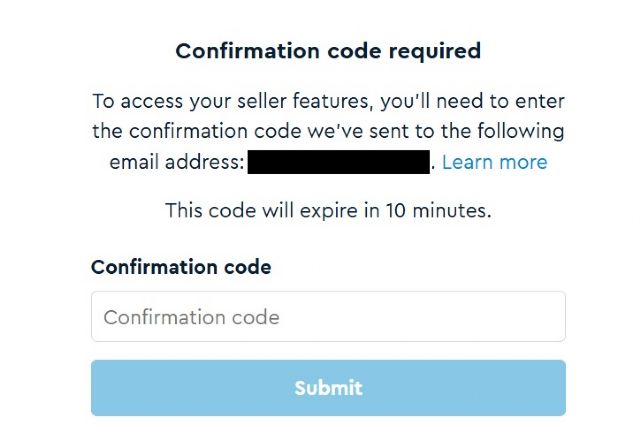The image size is (640, 440).
Task: Click the right edge of the Submit button
Action: point(556,388)
